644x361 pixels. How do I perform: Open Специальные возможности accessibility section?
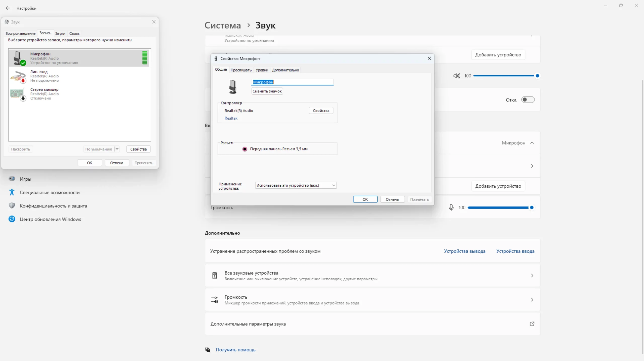[x=50, y=192]
